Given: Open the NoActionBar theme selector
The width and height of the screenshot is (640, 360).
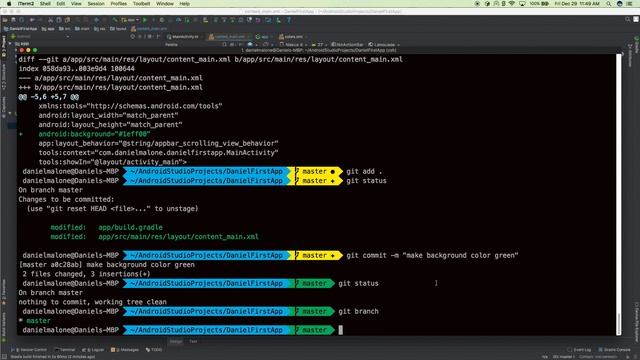Looking at the screenshot, I should (x=347, y=44).
